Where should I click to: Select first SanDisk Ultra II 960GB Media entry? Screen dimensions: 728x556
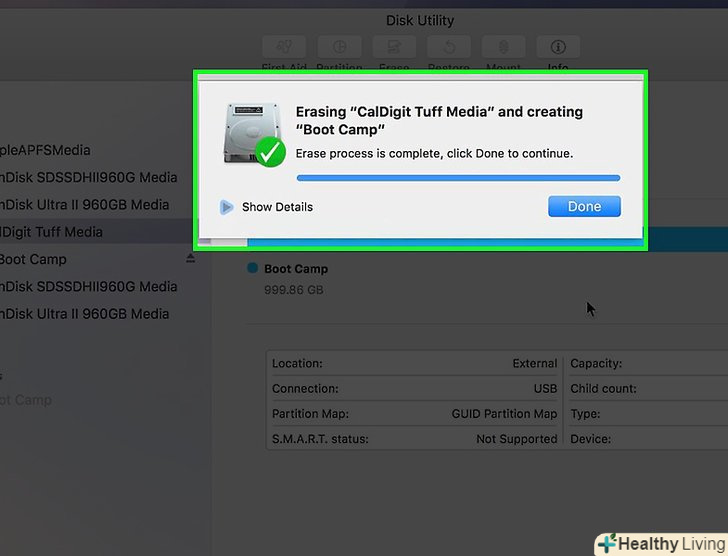84,205
